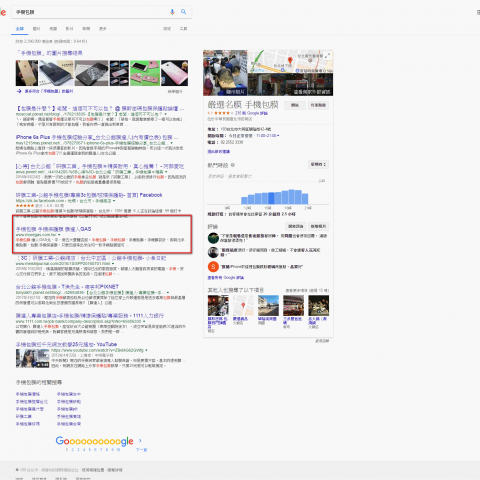Image resolution: width=480 pixels, height=480 pixels.
Task: Open the last pink phone image thumbnail
Action: 174,73
